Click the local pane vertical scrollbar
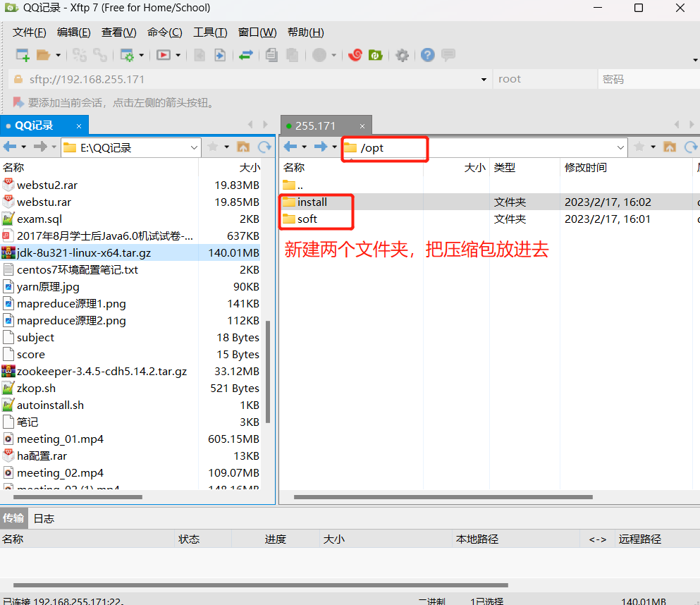 [268, 372]
